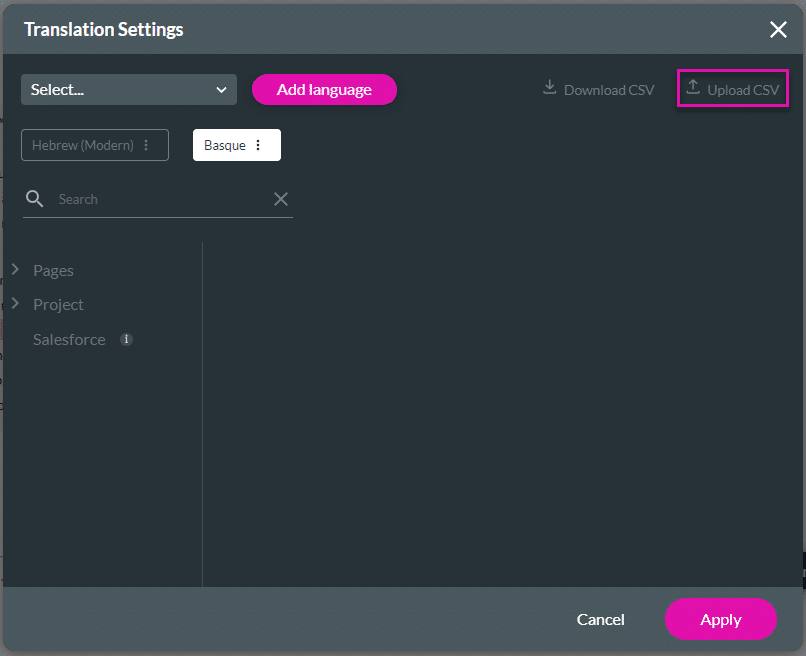Click the Salesforce info badge icon
Viewport: 806px width, 656px height.
pyautogui.click(x=126, y=339)
